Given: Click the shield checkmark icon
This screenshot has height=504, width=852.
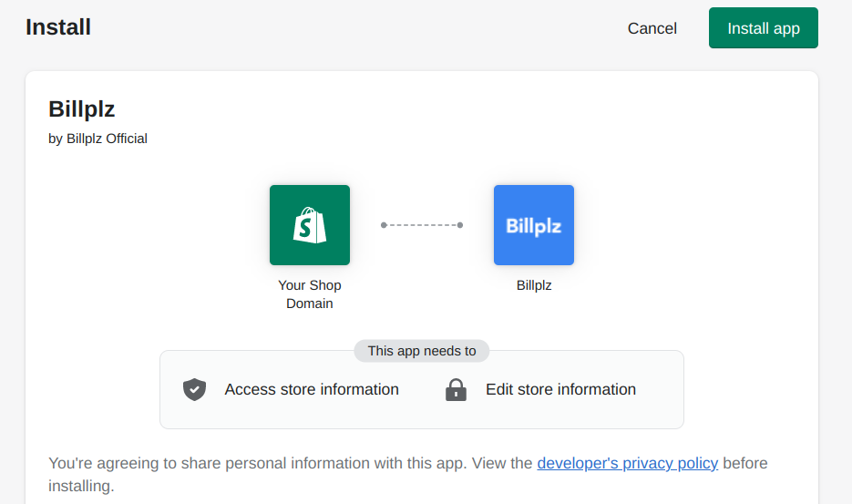Looking at the screenshot, I should click(x=194, y=389).
